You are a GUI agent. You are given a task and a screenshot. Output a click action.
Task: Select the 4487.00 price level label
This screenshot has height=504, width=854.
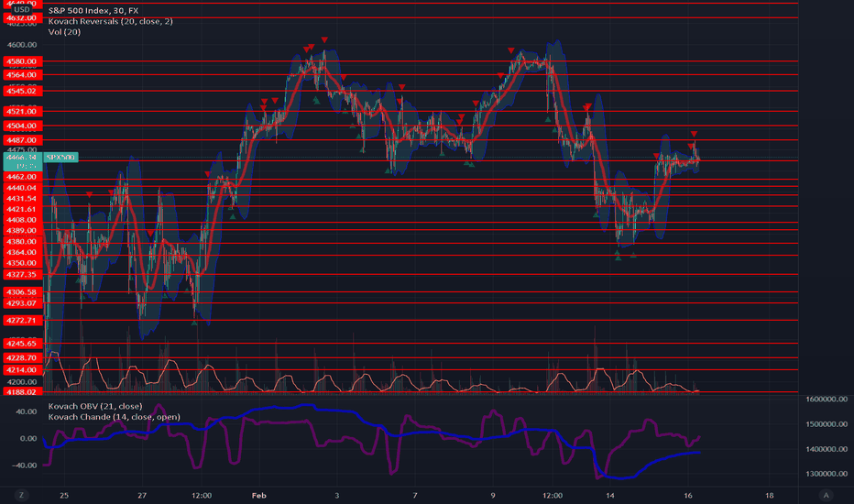pyautogui.click(x=22, y=140)
